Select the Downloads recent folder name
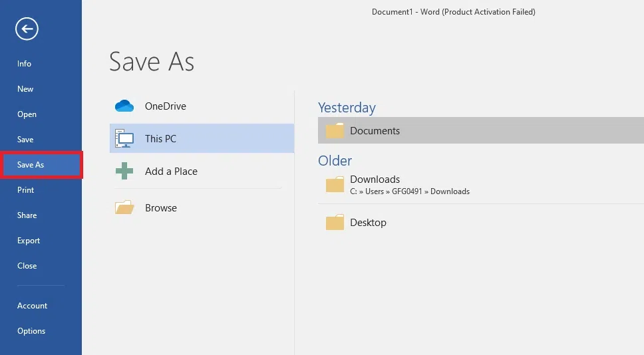 (x=375, y=179)
